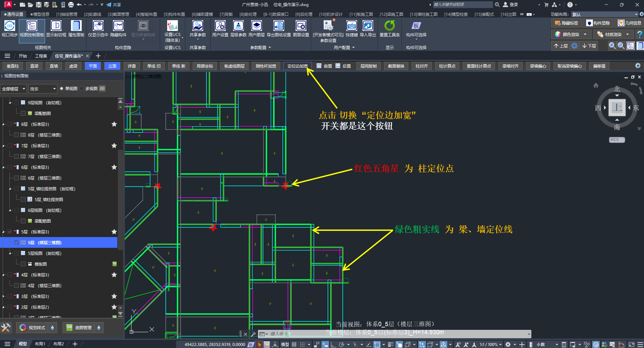Image resolution: width=644 pixels, height=348 pixels.
Task: Expand the 参数配置 panel dropdown
Action: tap(261, 48)
